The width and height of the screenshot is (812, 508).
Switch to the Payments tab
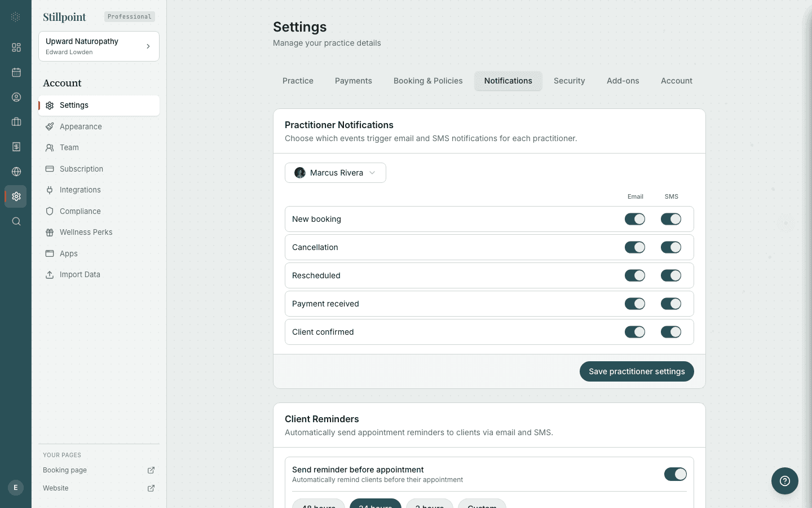pos(354,81)
